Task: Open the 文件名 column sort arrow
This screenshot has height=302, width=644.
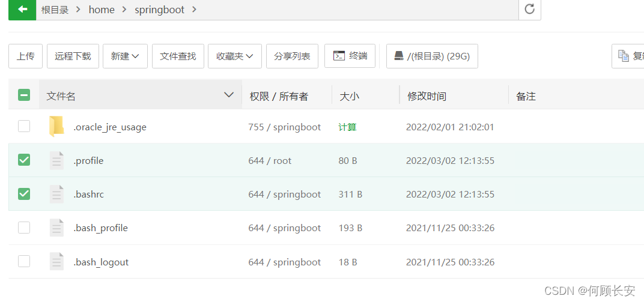Action: coord(229,95)
